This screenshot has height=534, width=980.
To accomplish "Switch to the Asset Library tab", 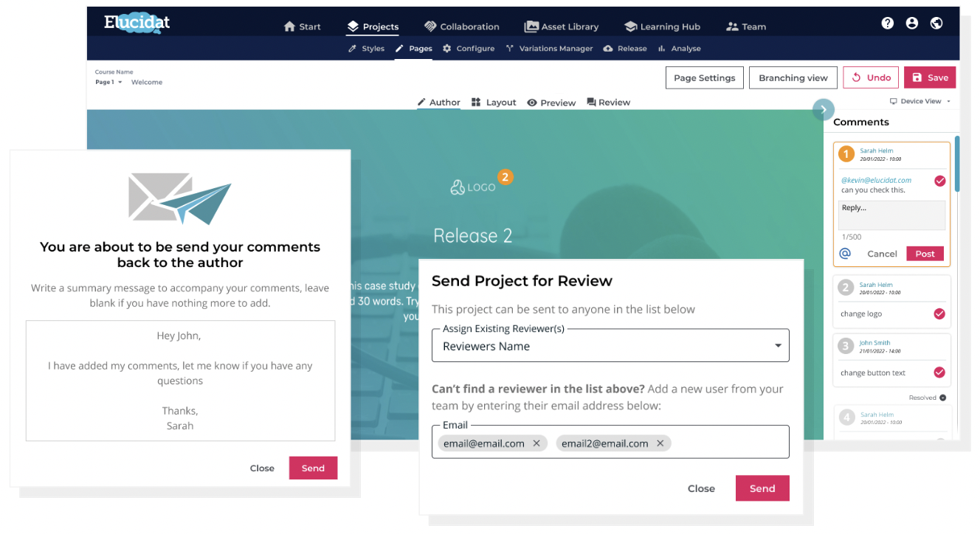I will [x=562, y=27].
